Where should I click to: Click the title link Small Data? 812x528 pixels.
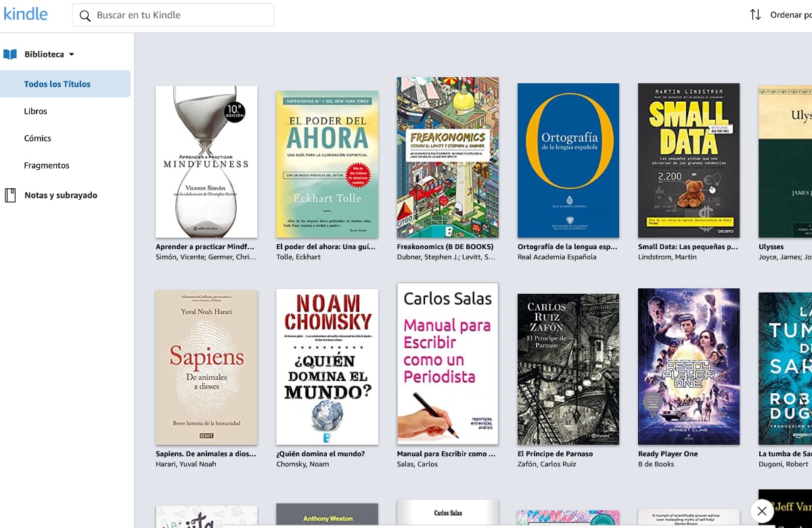(687, 246)
